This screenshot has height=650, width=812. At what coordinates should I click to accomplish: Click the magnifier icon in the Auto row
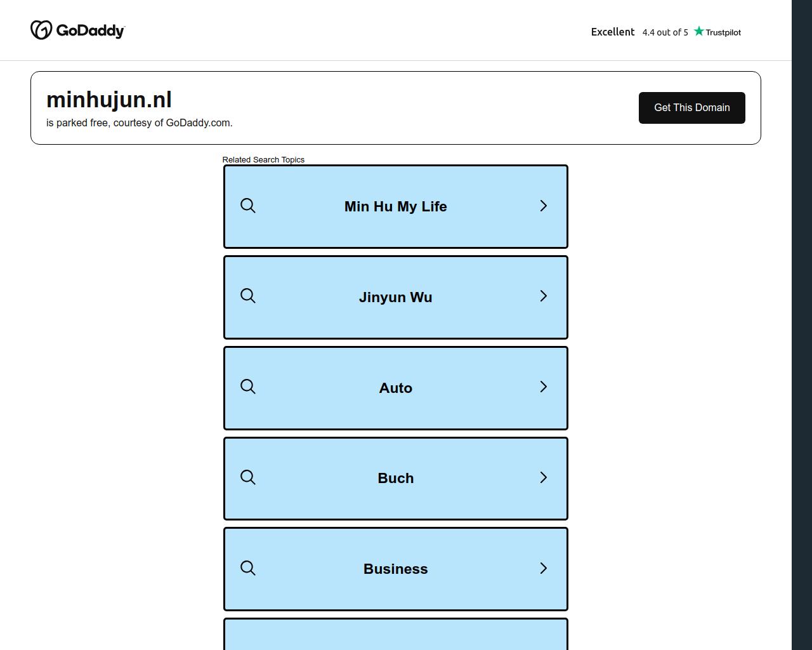pyautogui.click(x=248, y=387)
